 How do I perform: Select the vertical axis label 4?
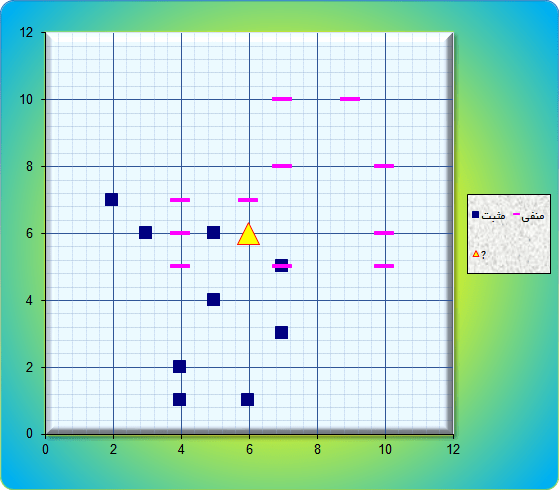29,300
